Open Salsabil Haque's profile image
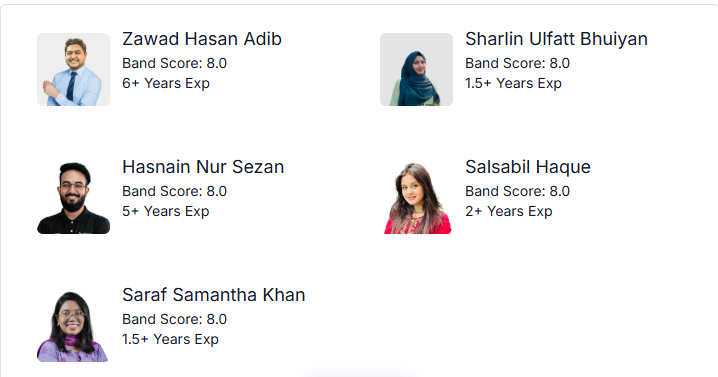 (416, 197)
